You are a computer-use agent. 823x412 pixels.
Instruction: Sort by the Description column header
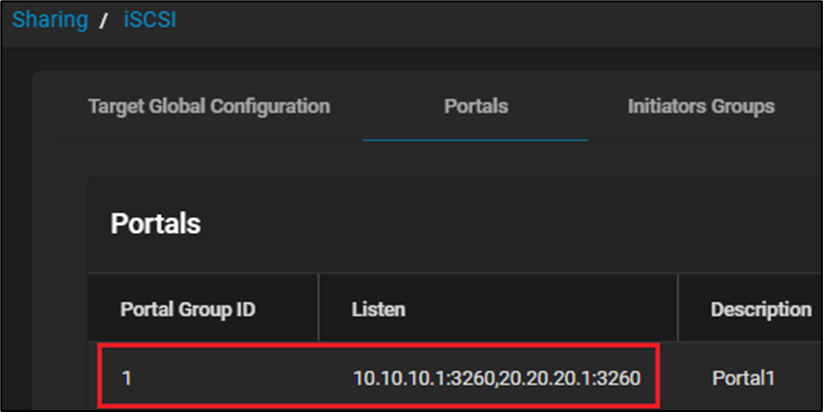coord(761,310)
